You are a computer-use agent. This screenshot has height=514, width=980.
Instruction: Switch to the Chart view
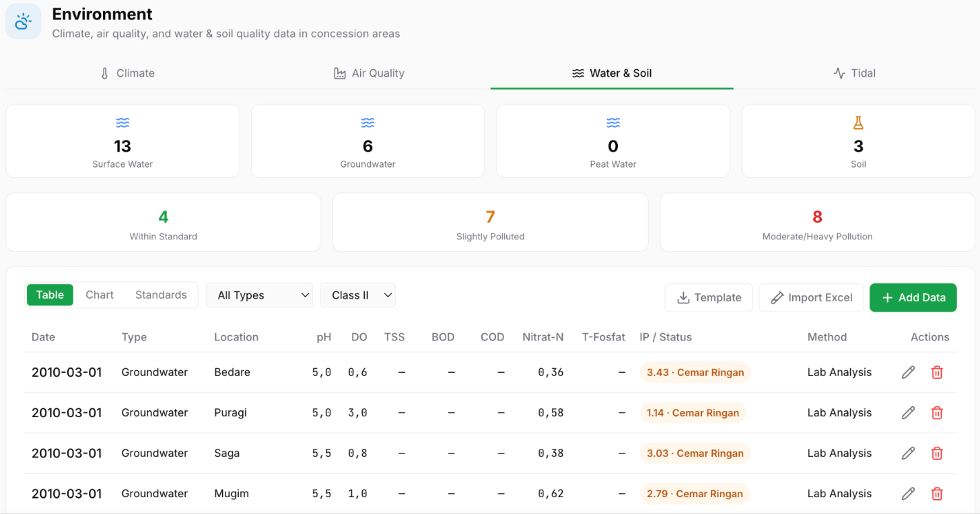pos(100,295)
